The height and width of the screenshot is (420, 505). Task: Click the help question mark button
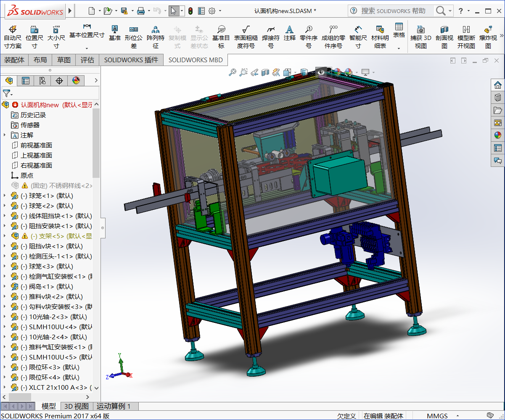tap(461, 11)
